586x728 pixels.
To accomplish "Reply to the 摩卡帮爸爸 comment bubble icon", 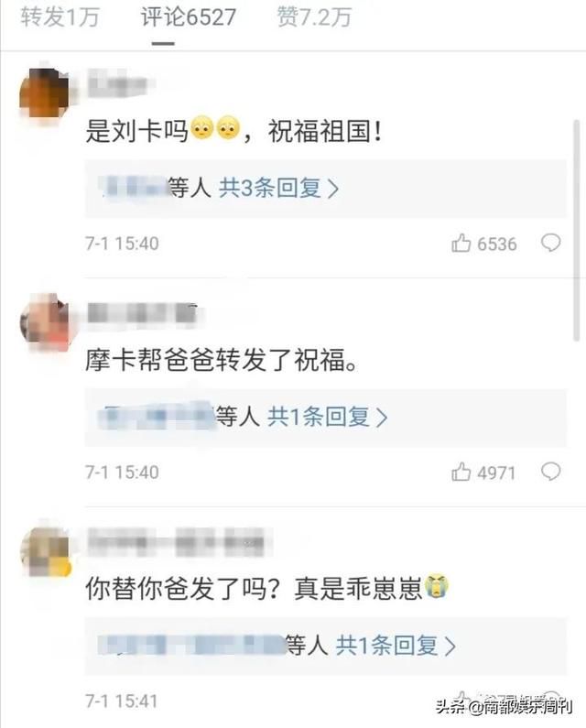I will tap(550, 472).
